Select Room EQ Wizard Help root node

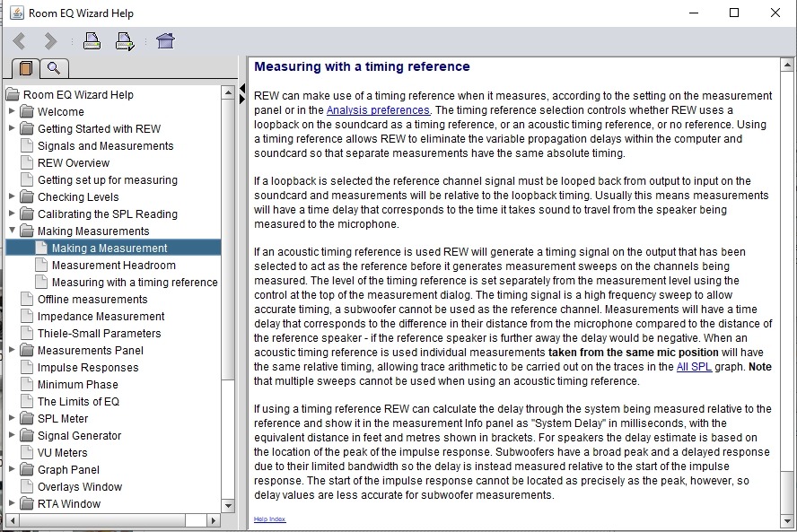point(78,94)
